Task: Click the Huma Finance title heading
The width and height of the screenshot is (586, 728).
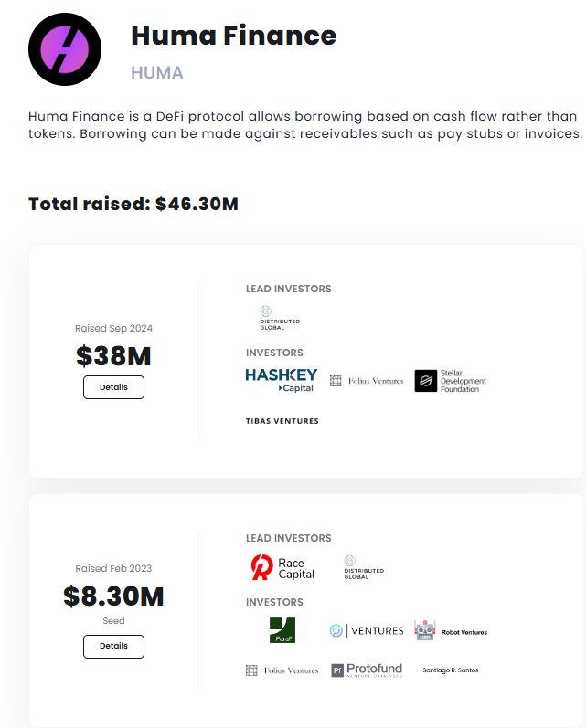Action: 234,36
